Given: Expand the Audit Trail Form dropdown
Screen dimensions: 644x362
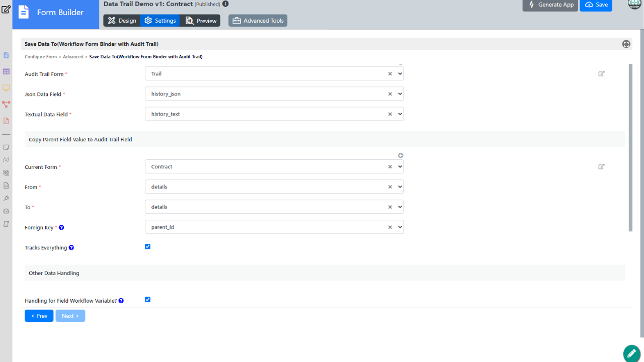Looking at the screenshot, I should point(400,74).
